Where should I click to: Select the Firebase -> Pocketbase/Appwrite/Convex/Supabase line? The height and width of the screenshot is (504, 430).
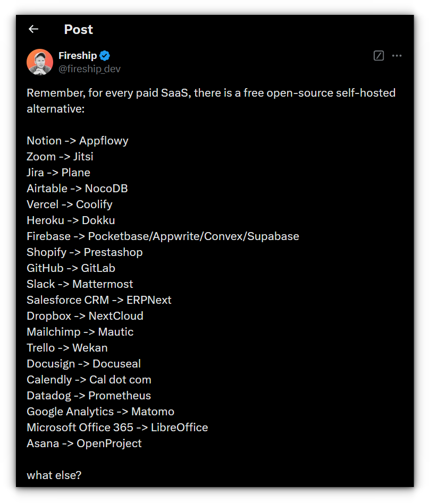163,236
